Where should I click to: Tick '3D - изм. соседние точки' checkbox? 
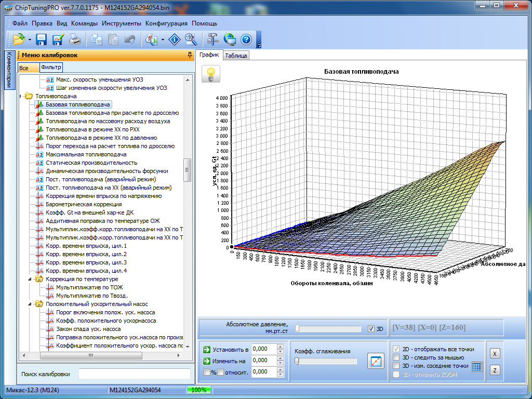397,366
